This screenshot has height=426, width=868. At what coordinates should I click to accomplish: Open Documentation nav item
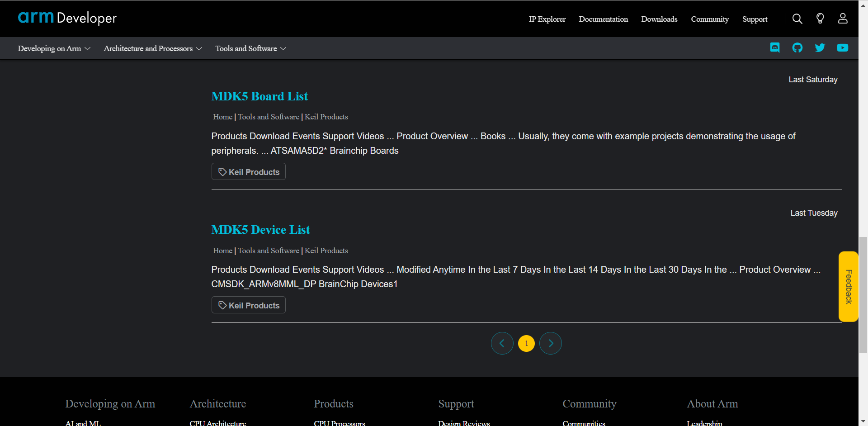pos(604,19)
